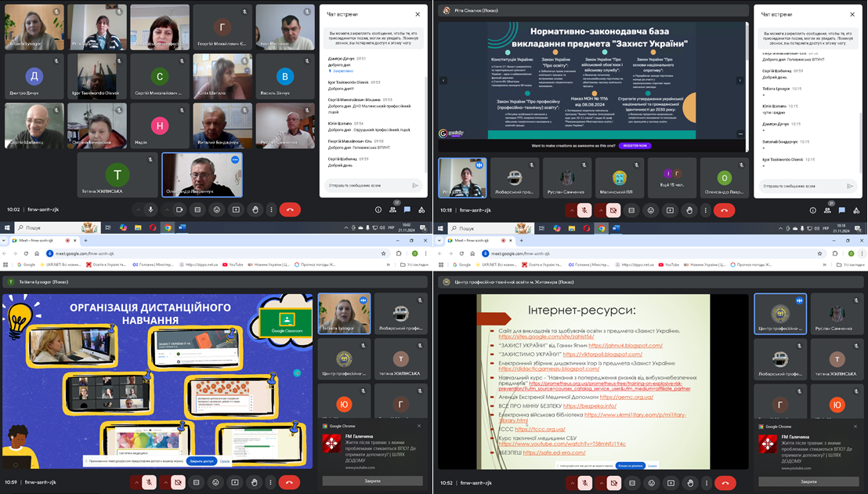Turn off the camera in the 10:02 meeting
The height and width of the screenshot is (494, 868).
point(179,209)
